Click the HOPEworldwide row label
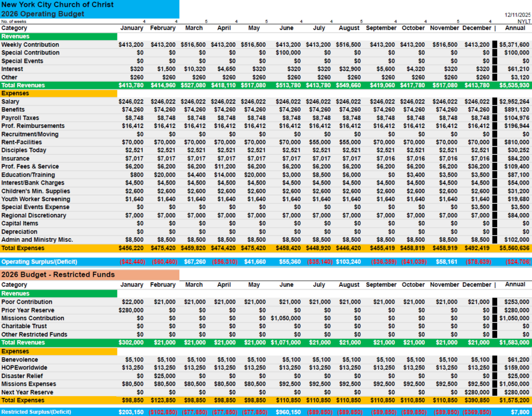Image resolution: width=532 pixels, height=416 pixels. click(24, 368)
